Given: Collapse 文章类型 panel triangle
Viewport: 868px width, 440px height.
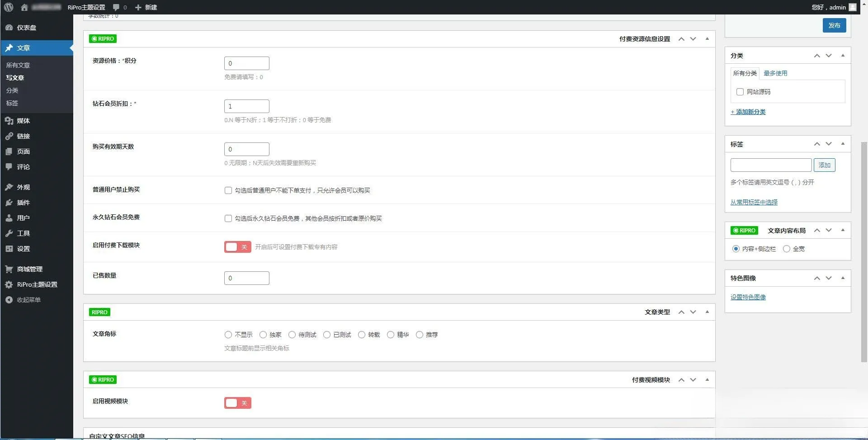Looking at the screenshot, I should click(707, 312).
